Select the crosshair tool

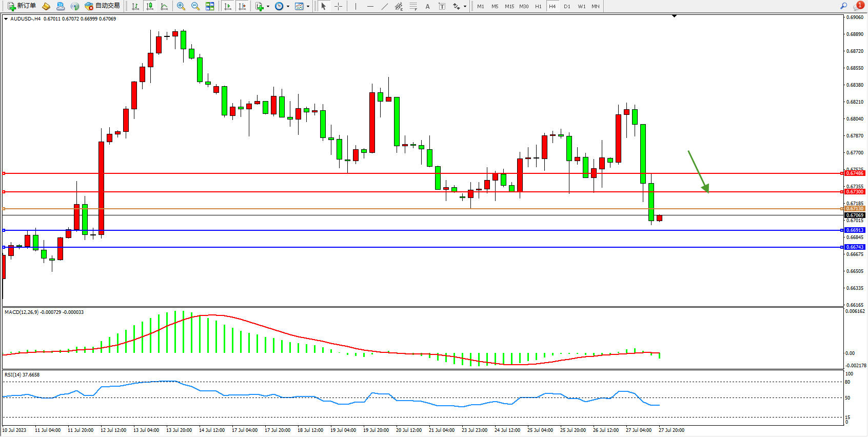(339, 6)
